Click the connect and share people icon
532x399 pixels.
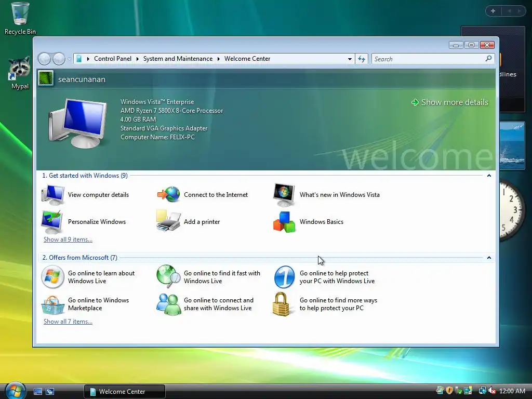[169, 304]
